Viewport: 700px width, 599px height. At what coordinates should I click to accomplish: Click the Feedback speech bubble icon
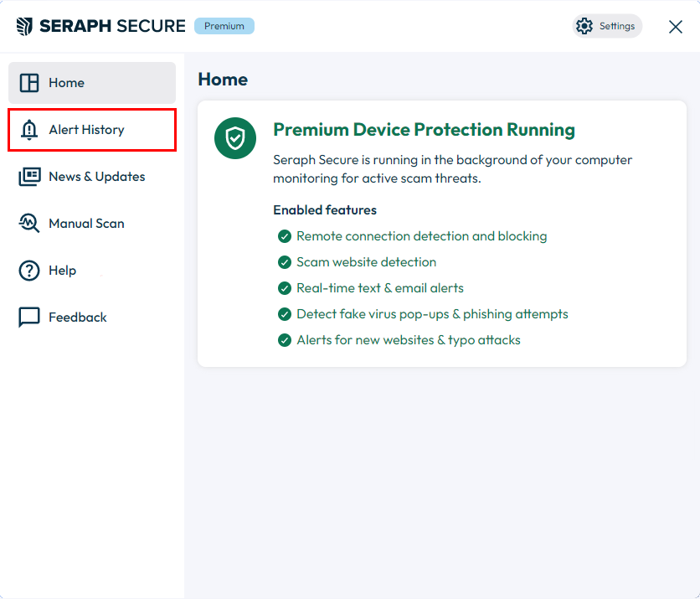click(x=29, y=318)
